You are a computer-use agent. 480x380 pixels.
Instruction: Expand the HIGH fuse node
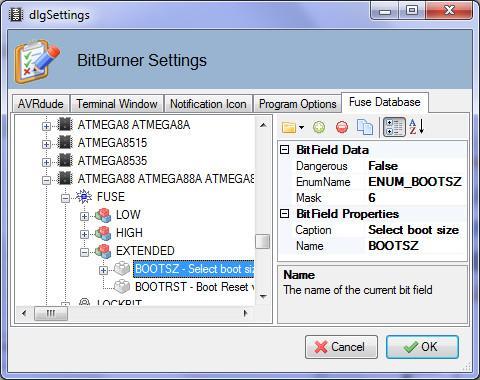coord(84,234)
